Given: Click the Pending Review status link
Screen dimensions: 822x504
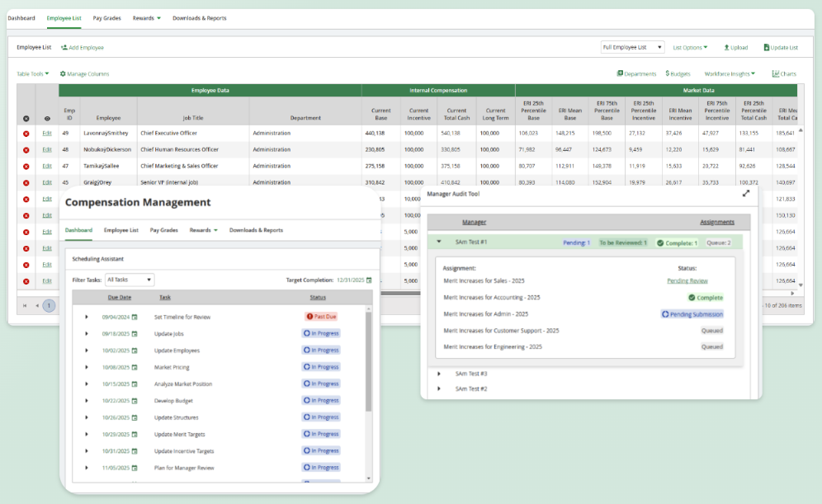Looking at the screenshot, I should click(687, 281).
